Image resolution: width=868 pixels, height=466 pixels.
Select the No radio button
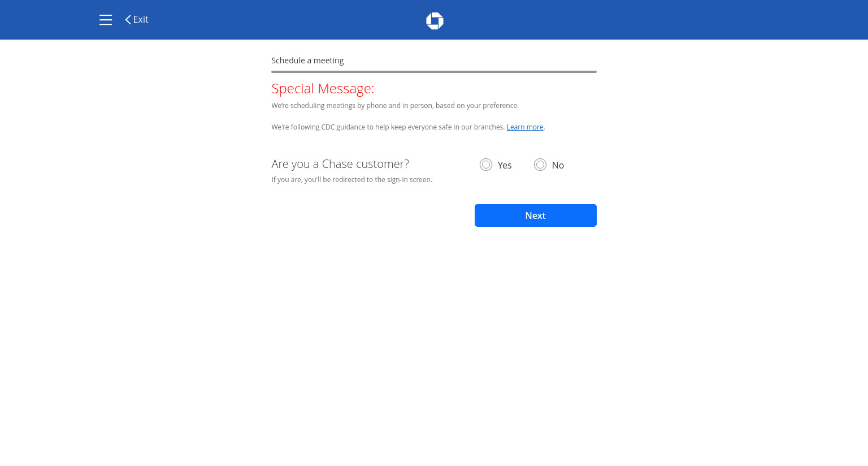pos(540,165)
